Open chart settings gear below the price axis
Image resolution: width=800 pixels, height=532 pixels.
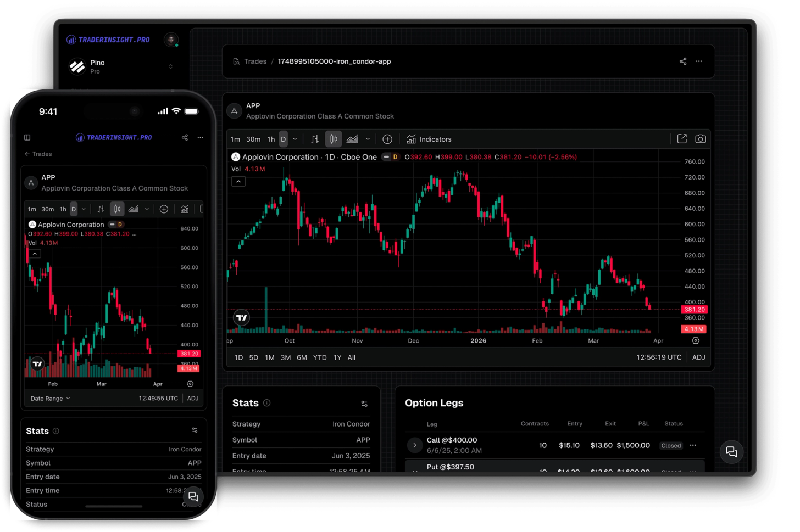[695, 340]
